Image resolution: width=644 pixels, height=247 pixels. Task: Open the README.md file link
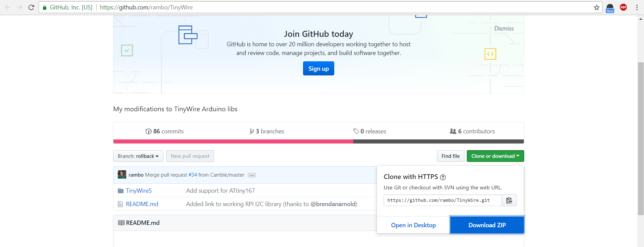(x=142, y=204)
